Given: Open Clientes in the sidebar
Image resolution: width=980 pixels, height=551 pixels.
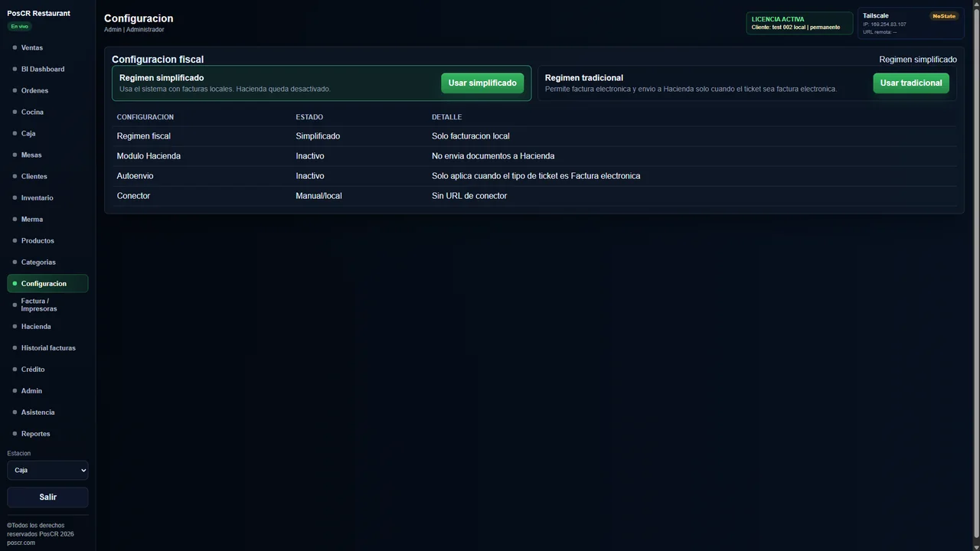Looking at the screenshot, I should [x=47, y=176].
